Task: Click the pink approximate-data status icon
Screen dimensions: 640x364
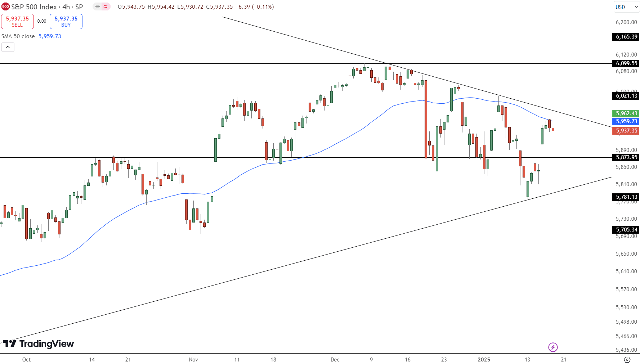Action: coord(106,6)
